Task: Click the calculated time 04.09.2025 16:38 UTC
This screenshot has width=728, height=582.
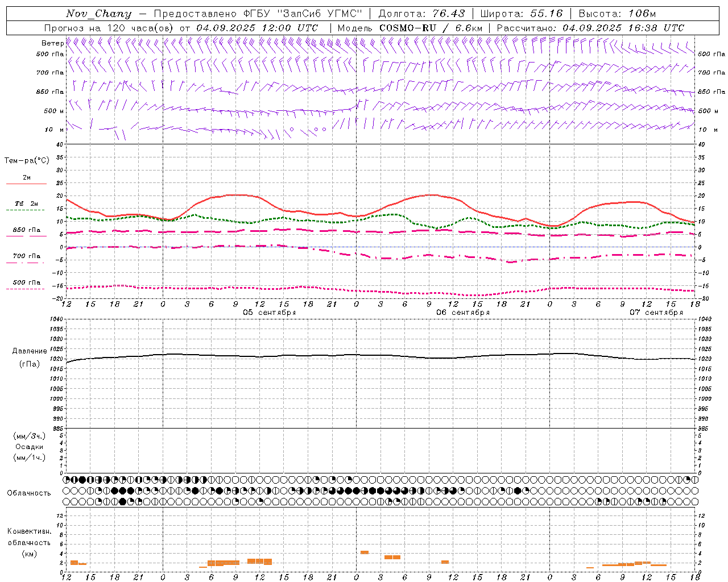Action: point(623,28)
